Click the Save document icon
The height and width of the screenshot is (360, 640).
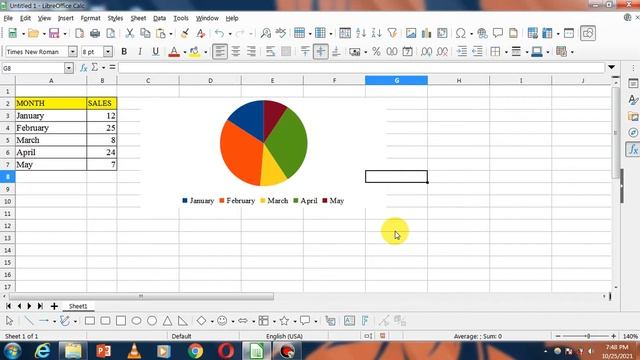pyautogui.click(x=54, y=33)
